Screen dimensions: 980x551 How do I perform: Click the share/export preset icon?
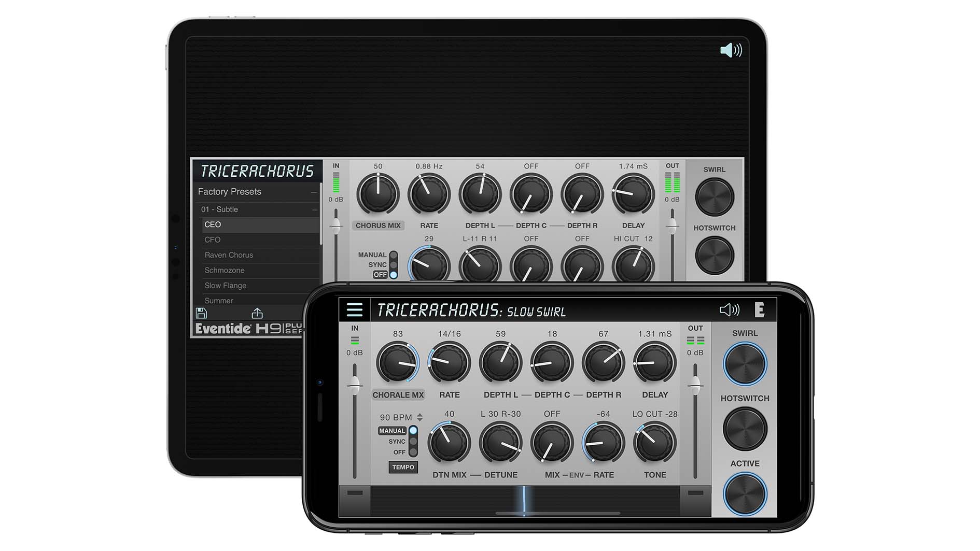[258, 313]
